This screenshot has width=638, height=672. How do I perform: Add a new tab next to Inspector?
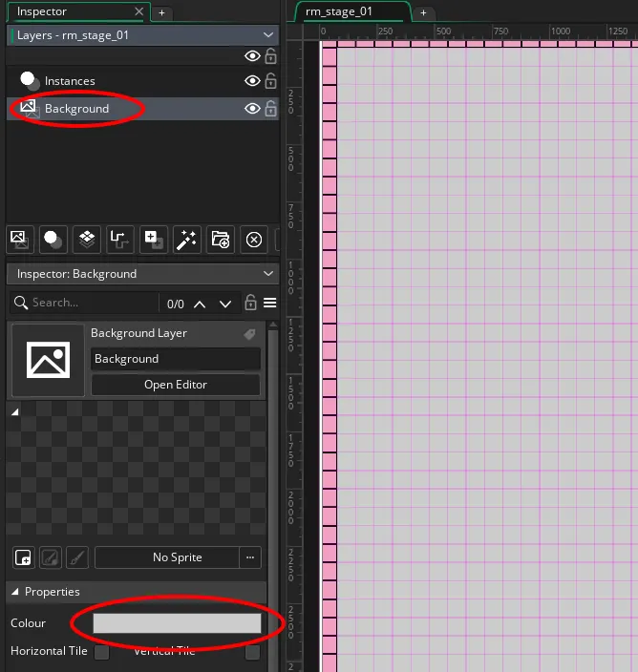click(162, 12)
